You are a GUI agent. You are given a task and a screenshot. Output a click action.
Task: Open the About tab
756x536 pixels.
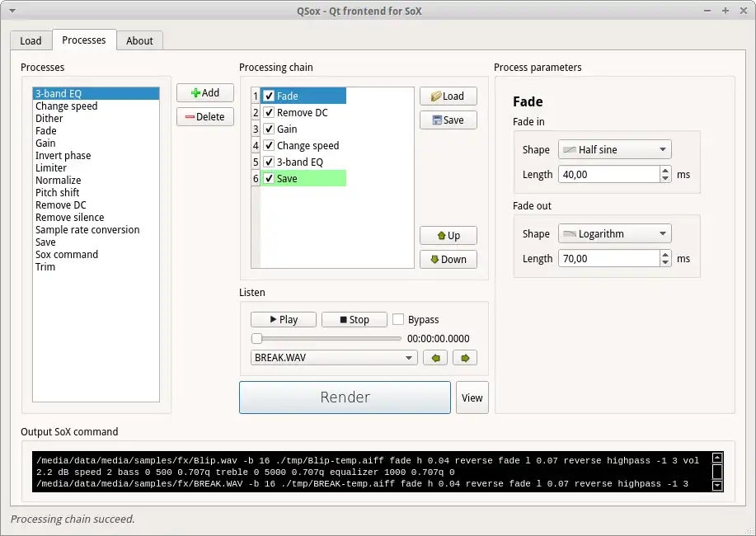(x=140, y=41)
